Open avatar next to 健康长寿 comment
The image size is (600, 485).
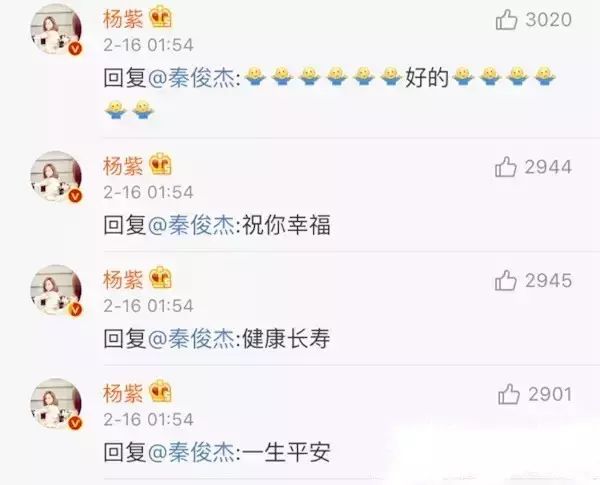click(x=56, y=290)
